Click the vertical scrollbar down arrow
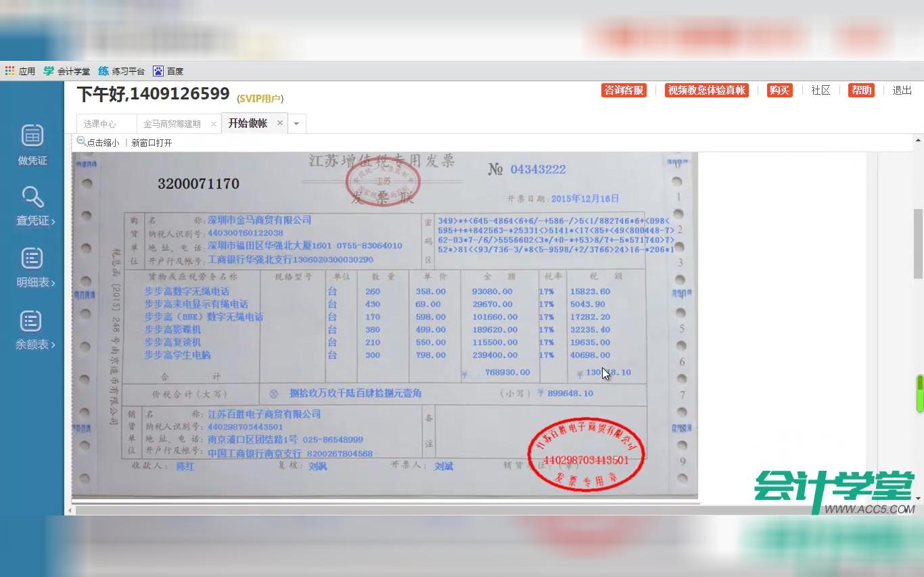The width and height of the screenshot is (924, 577). point(918,499)
